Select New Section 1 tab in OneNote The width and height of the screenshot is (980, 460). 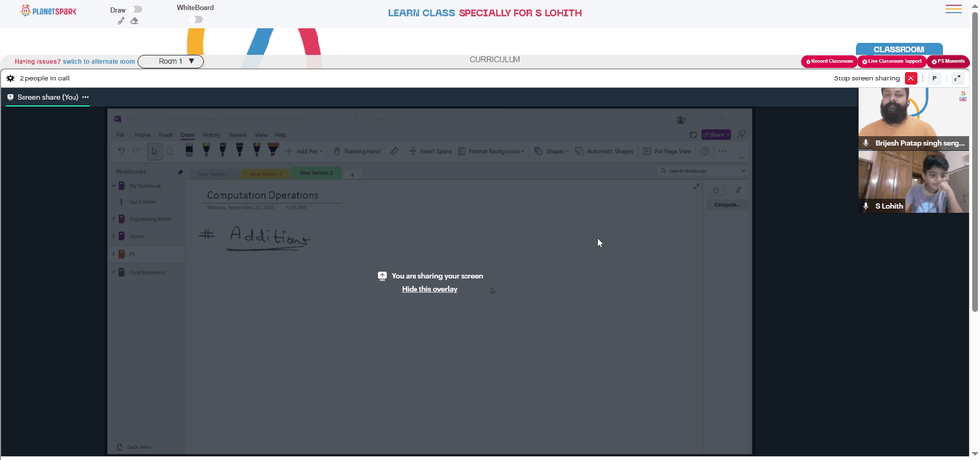pyautogui.click(x=214, y=174)
